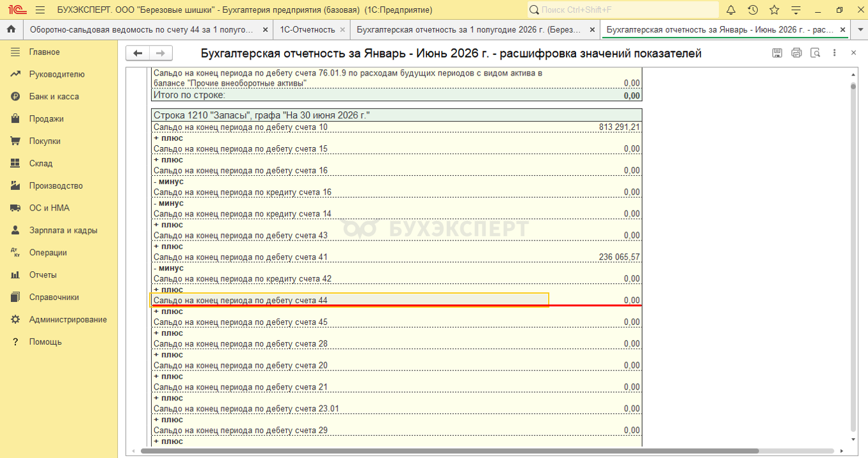Open the Справочники section
Viewport: 868px width, 458px height.
(54, 297)
